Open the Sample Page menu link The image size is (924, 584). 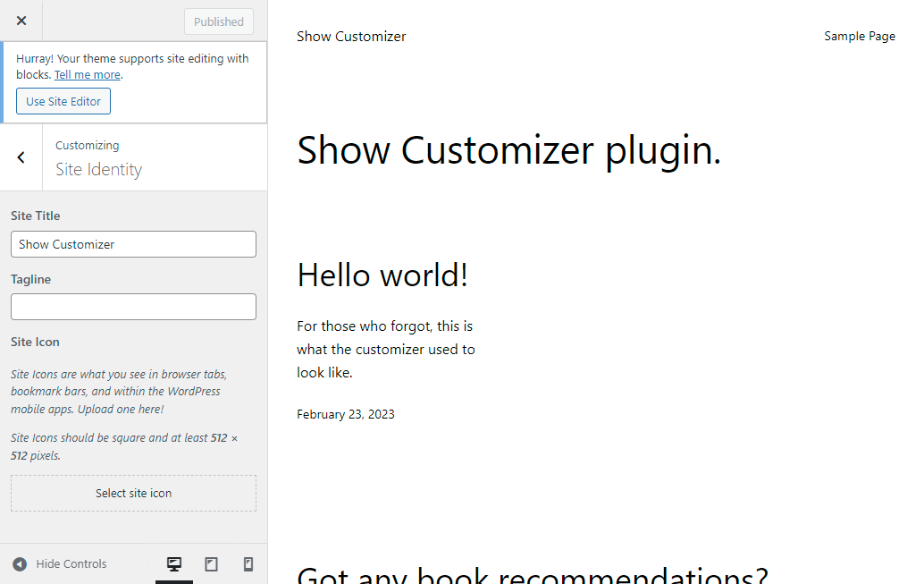[859, 36]
